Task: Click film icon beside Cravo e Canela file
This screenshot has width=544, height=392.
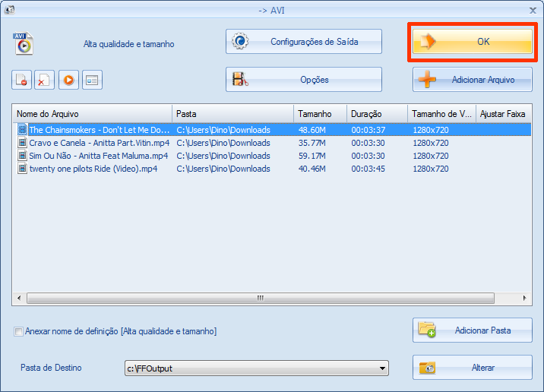Action: click(x=22, y=143)
